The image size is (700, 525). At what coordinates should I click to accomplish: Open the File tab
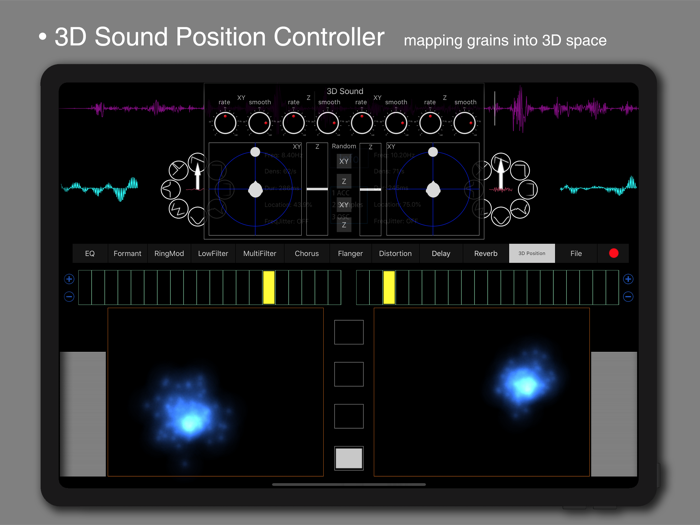(x=576, y=253)
